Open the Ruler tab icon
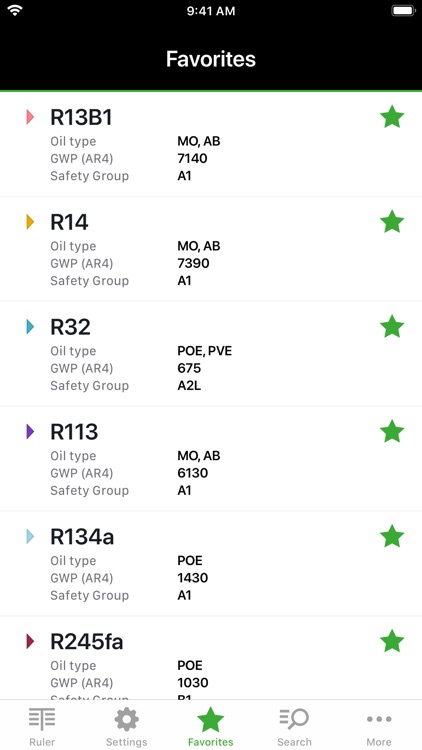The image size is (422, 750). (x=42, y=719)
